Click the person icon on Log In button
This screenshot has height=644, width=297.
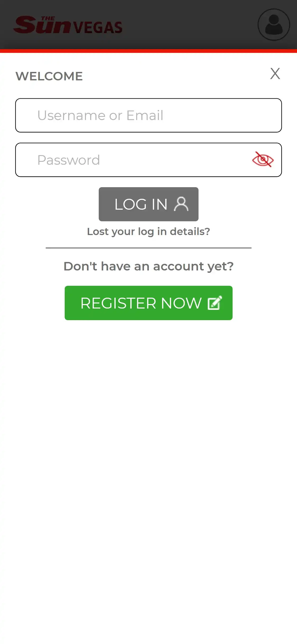(x=181, y=204)
